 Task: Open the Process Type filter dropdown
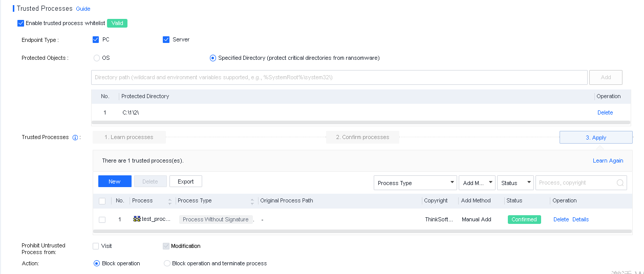[415, 183]
